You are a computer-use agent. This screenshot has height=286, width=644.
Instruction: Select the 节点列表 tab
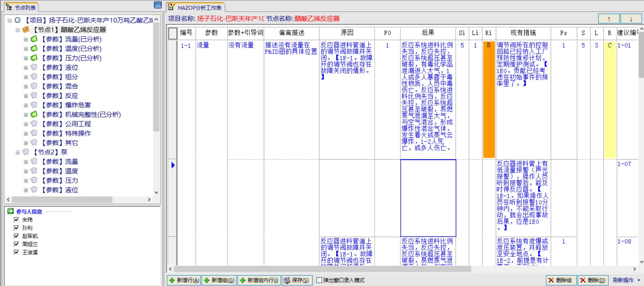point(21,8)
